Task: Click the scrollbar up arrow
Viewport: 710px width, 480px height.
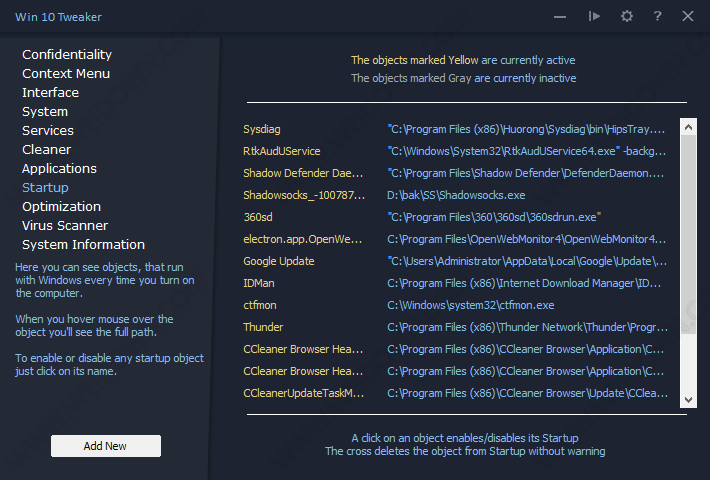Action: [x=688, y=127]
